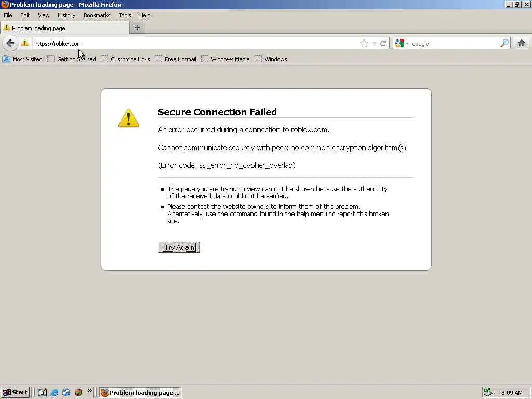Image resolution: width=532 pixels, height=399 pixels.
Task: Click the Try Again button
Action: [179, 247]
